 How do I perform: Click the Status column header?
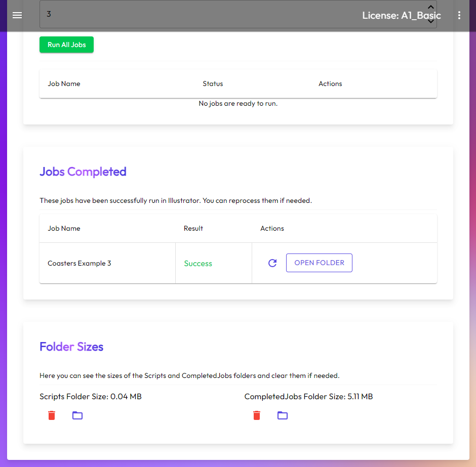coord(213,83)
